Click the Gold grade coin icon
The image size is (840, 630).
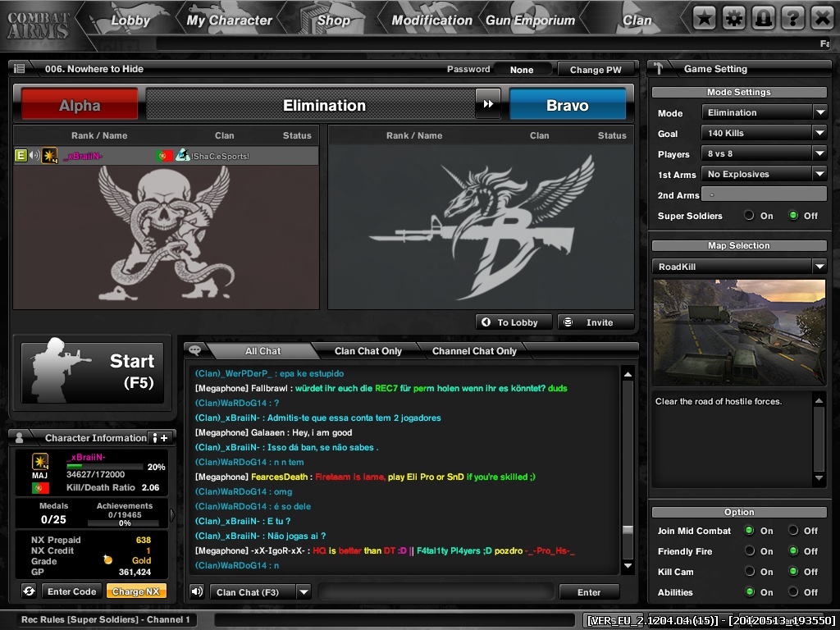pyautogui.click(x=107, y=559)
